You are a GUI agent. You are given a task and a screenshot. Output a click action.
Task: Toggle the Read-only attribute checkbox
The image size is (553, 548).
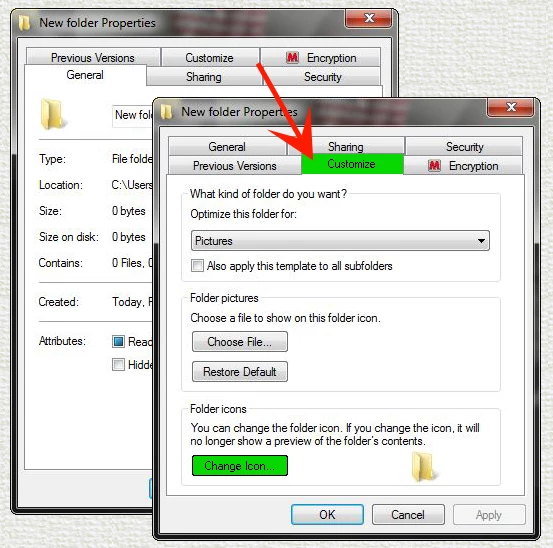(118, 341)
